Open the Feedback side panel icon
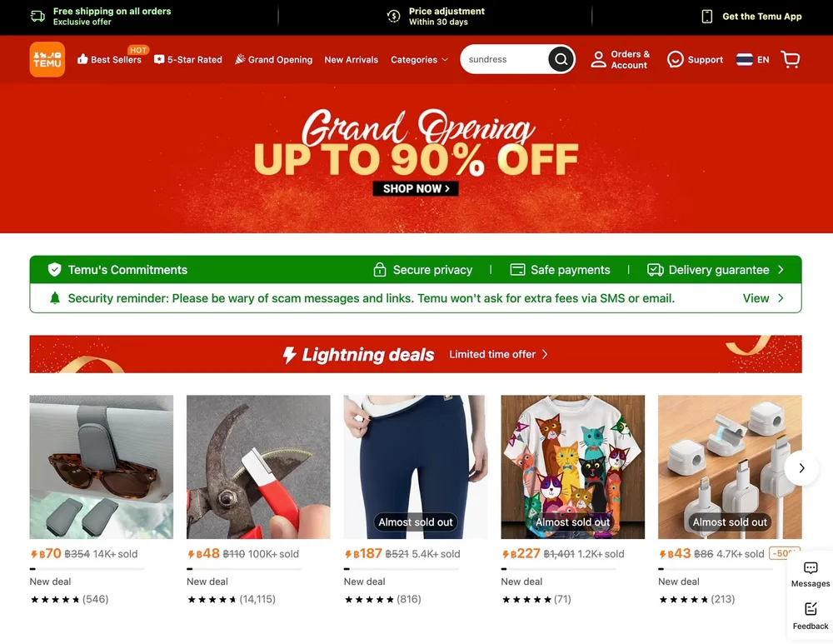The width and height of the screenshot is (833, 644). [x=811, y=617]
